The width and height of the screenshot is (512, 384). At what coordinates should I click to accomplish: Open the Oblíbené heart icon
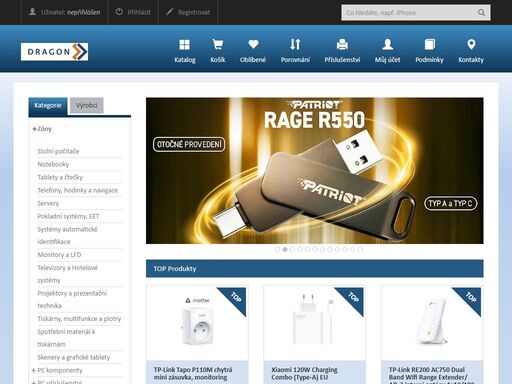(x=253, y=44)
